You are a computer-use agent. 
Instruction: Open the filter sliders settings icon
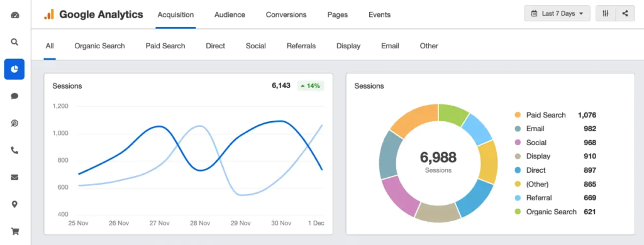point(606,13)
